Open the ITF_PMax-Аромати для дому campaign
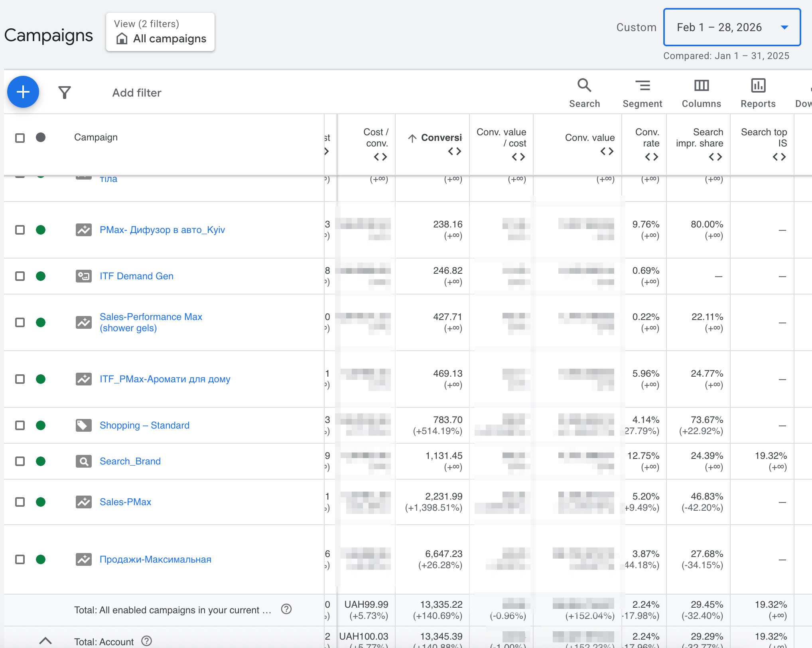812x648 pixels. coord(165,379)
